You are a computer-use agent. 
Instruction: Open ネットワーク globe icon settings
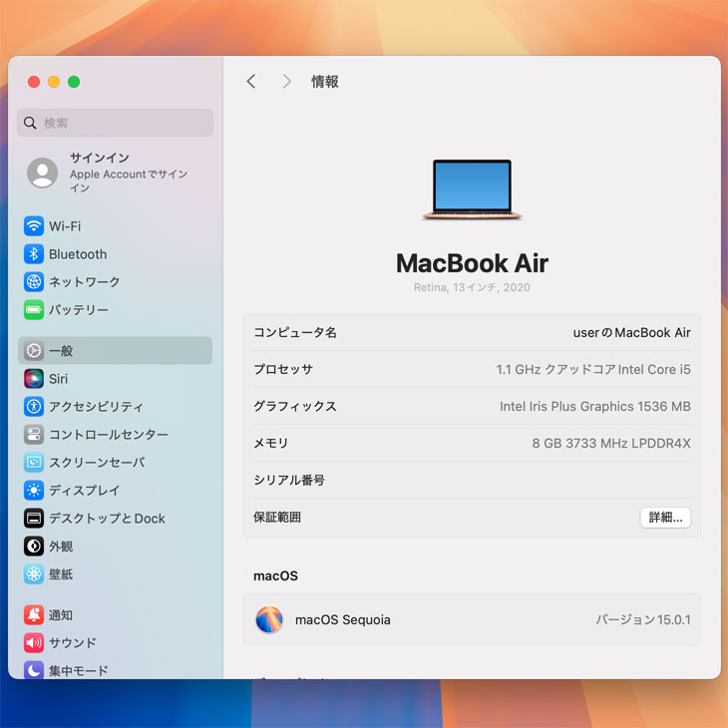click(34, 282)
